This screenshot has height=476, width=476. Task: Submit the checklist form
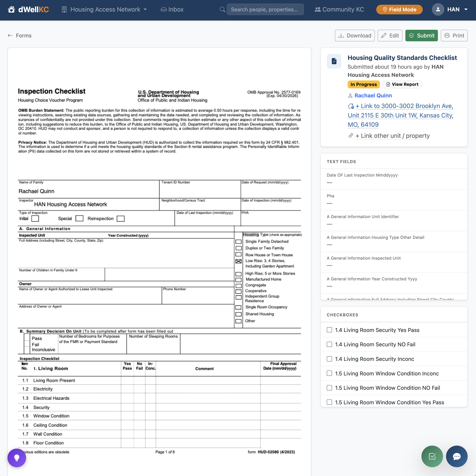pyautogui.click(x=422, y=36)
